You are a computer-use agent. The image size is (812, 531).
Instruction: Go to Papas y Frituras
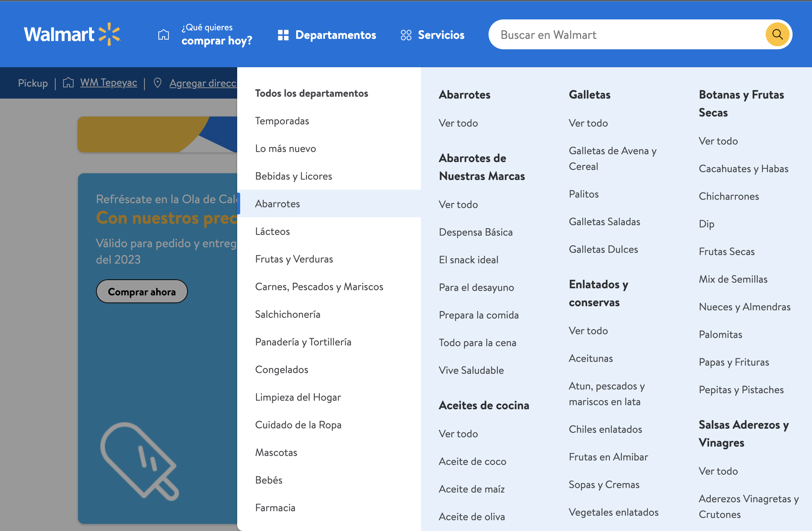pyautogui.click(x=734, y=362)
